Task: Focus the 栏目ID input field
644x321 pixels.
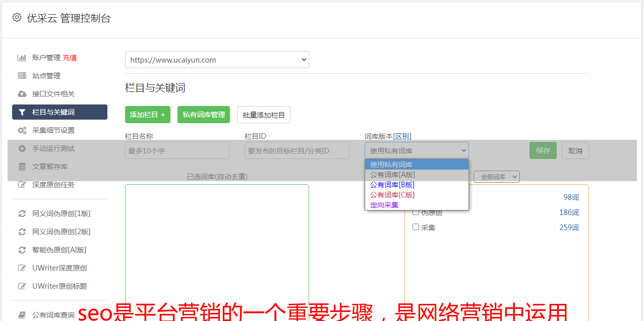Action: pyautogui.click(x=297, y=150)
